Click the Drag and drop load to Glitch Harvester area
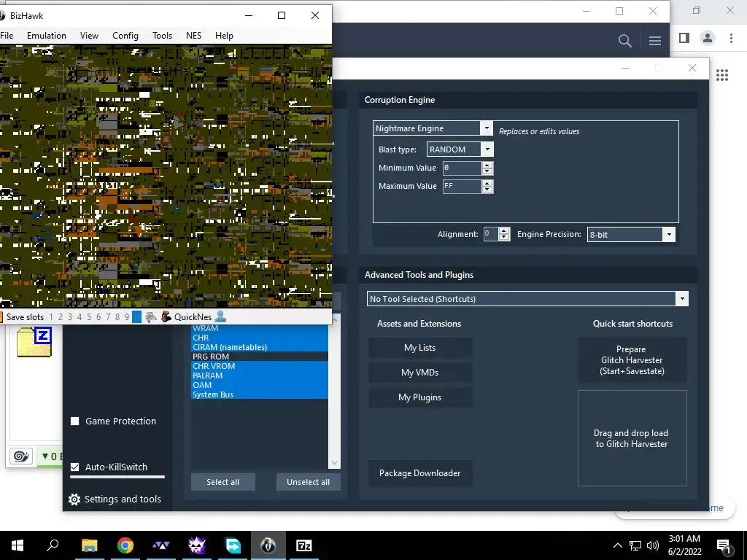The height and width of the screenshot is (560, 747). 632,438
